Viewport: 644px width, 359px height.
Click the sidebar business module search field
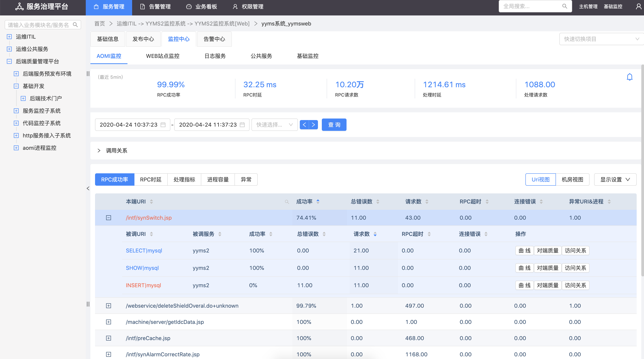40,25
